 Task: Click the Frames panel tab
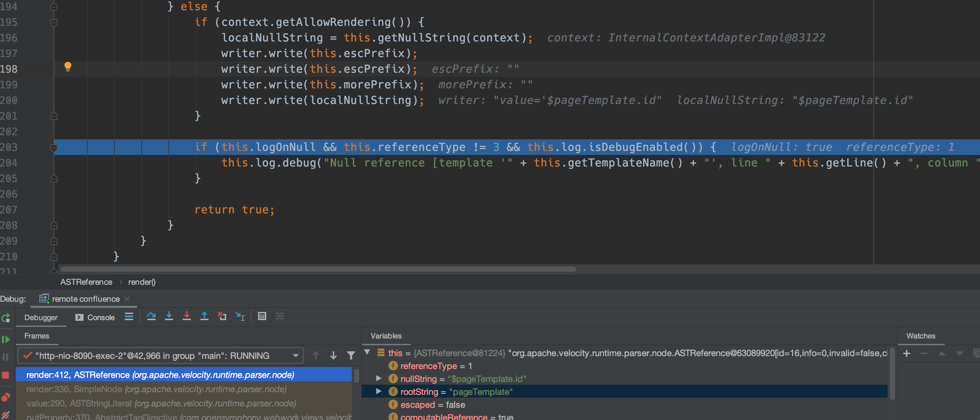tap(37, 336)
